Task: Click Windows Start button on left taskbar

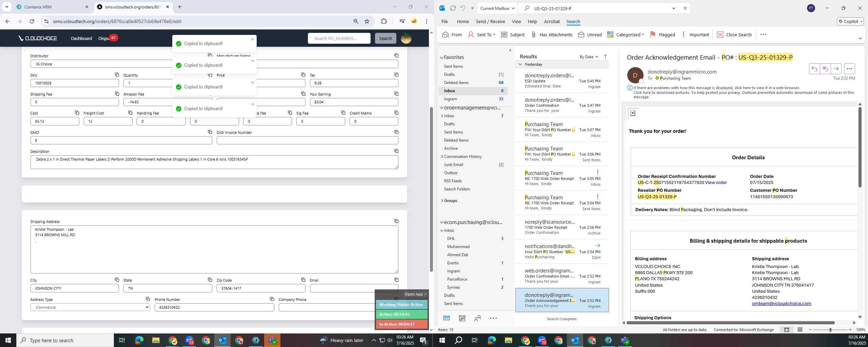Action: tap(8, 340)
